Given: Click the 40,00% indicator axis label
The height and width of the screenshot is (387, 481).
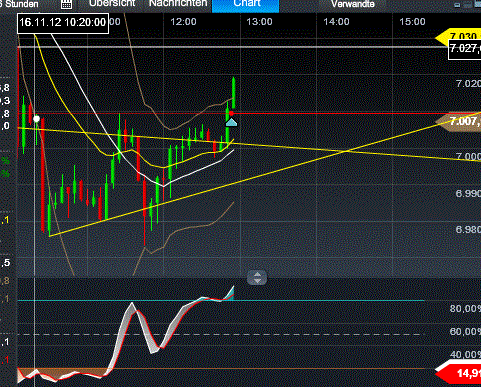Looking at the screenshot, I should pyautogui.click(x=465, y=354).
